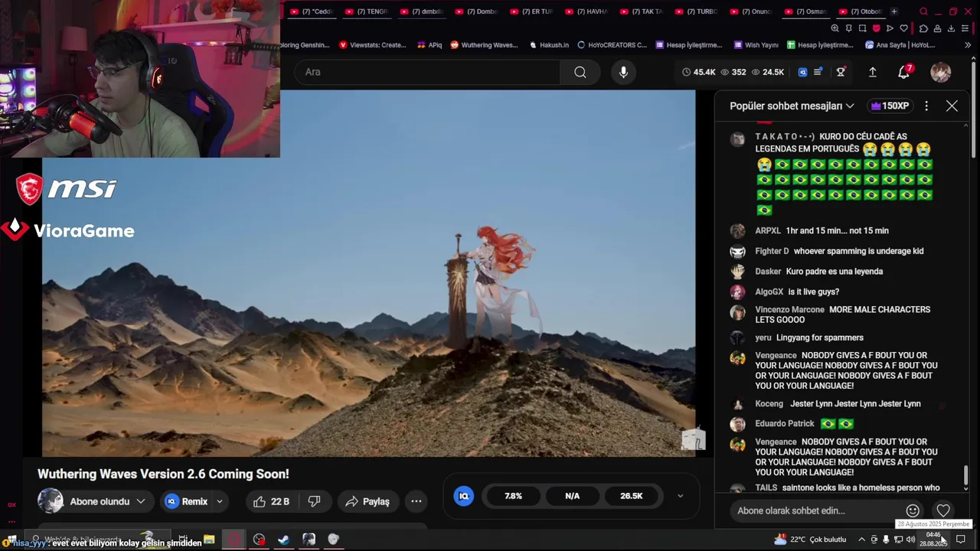980x551 pixels.
Task: Open weather widget 22°C Çok bulutlu
Action: tap(810, 540)
